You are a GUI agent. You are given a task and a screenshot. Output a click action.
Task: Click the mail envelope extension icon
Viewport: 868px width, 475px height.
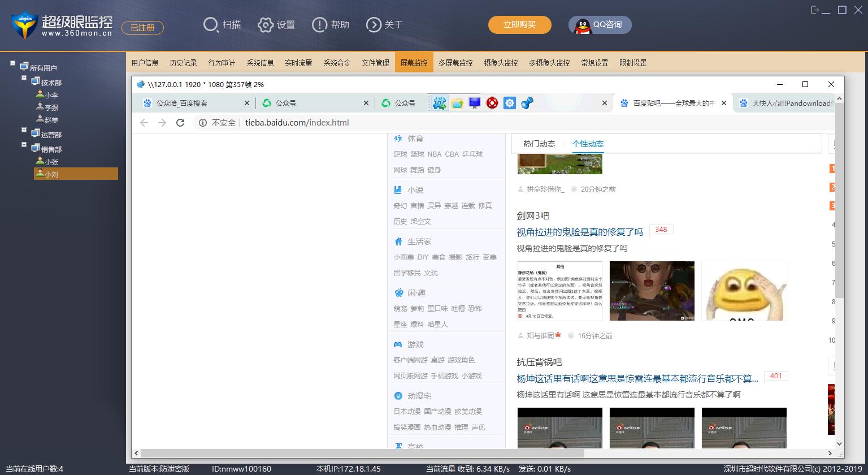[457, 103]
